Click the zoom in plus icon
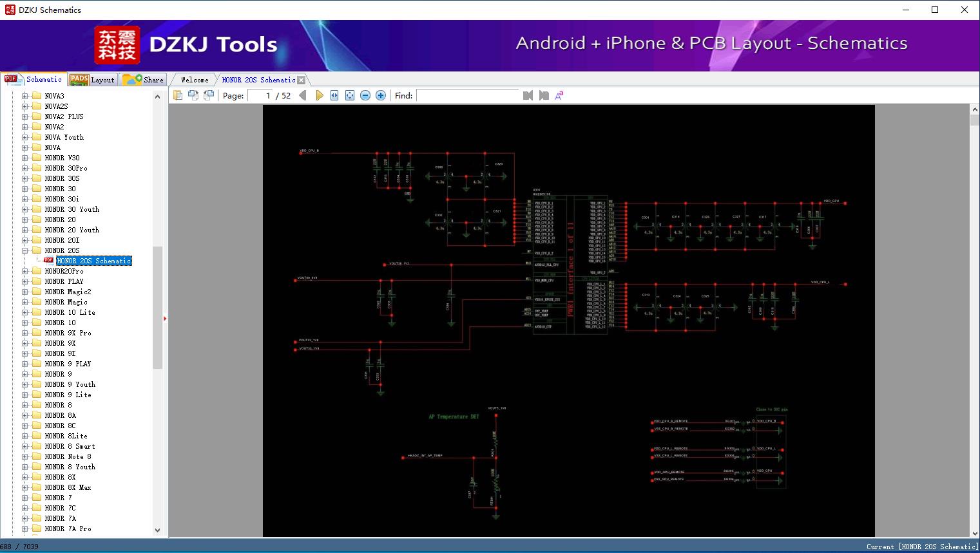 (x=381, y=95)
